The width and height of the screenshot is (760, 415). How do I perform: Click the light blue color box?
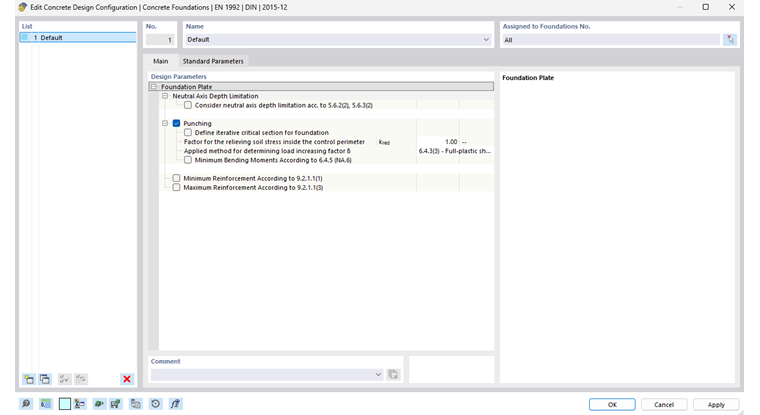[x=64, y=404]
